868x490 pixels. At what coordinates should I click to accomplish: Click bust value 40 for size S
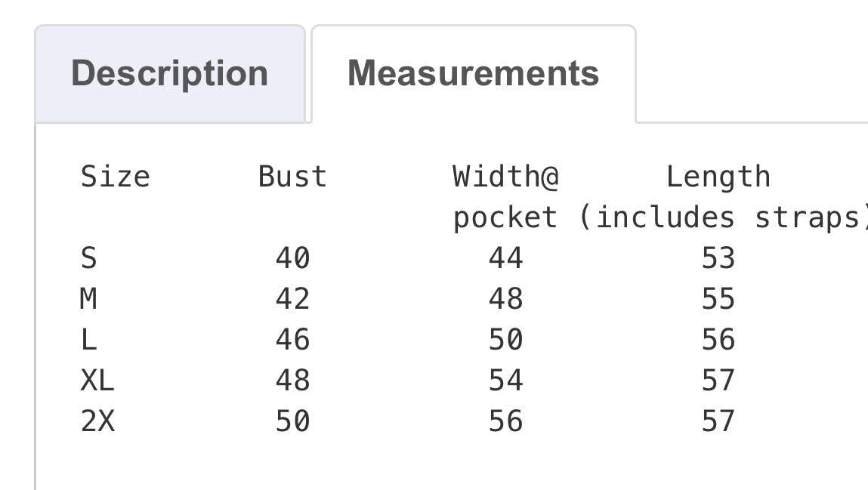tap(292, 258)
